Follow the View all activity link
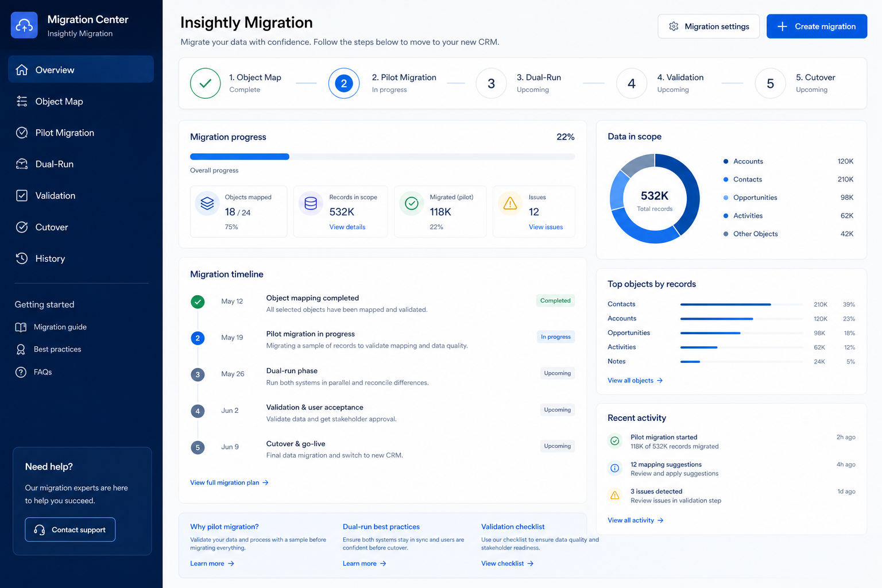882x588 pixels. [636, 520]
